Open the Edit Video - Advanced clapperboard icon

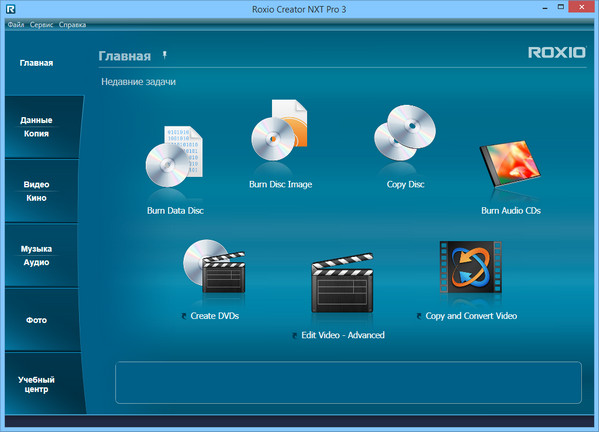click(x=342, y=283)
